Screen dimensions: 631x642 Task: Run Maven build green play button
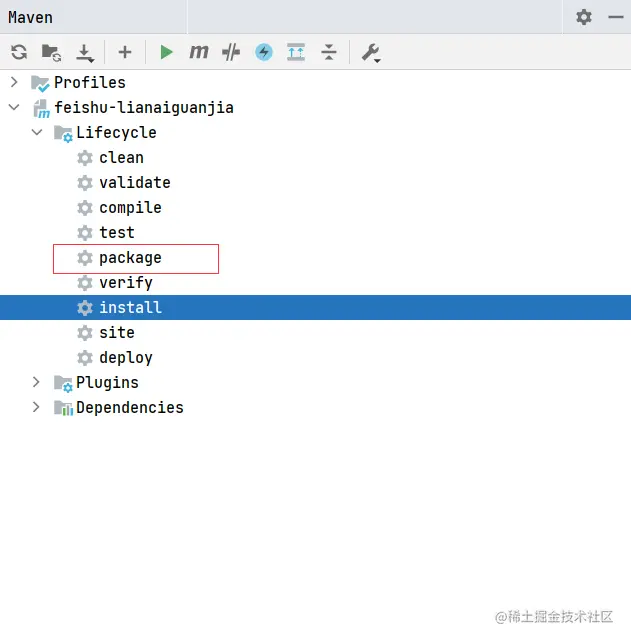click(166, 52)
